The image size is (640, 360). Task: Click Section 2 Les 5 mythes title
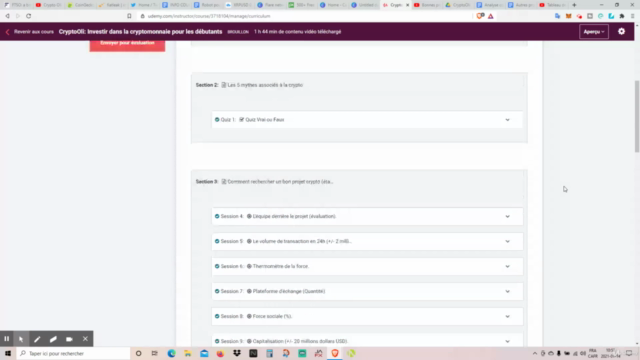click(265, 85)
